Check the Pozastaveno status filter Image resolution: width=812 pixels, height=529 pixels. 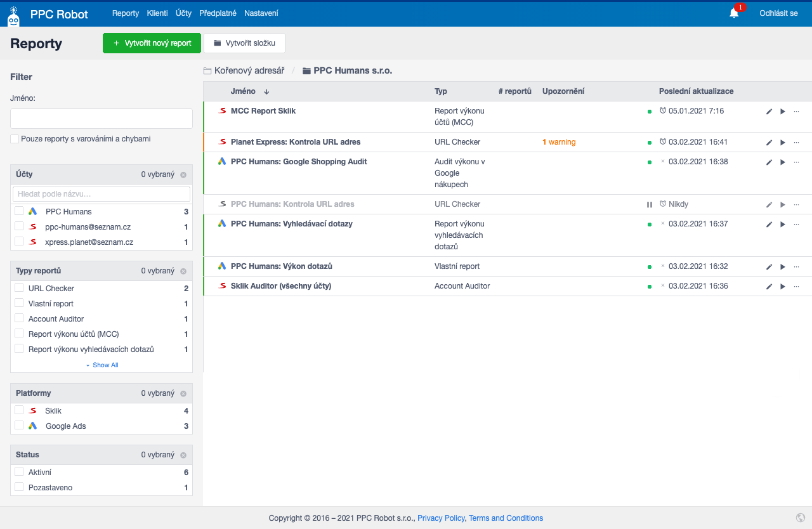click(x=19, y=487)
